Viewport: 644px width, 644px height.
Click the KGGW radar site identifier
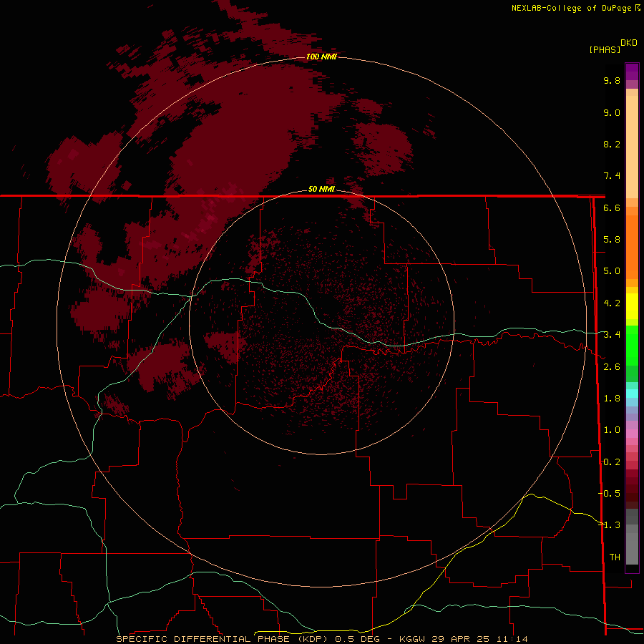click(x=412, y=639)
